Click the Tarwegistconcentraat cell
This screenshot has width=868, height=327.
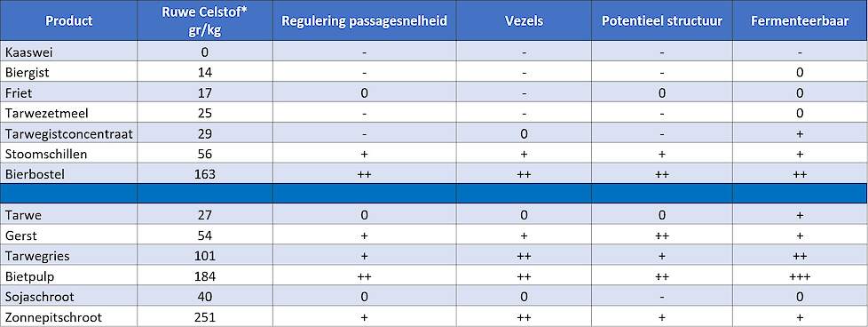click(68, 133)
